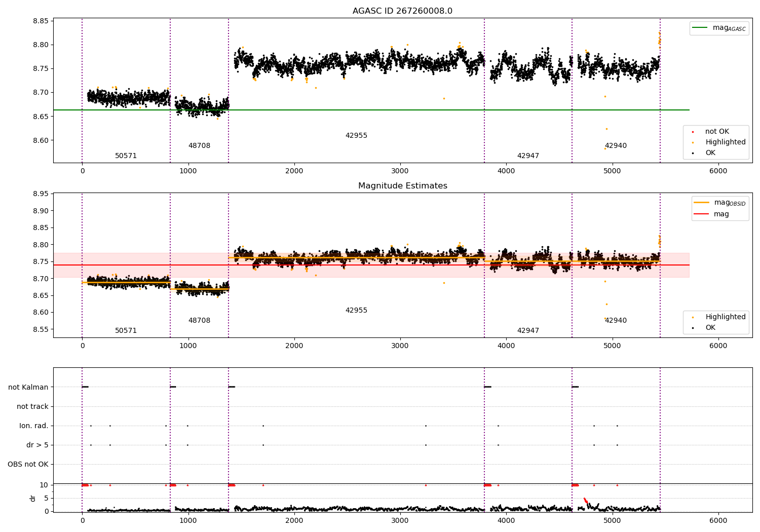Click obsid label 42955 in Magnitude Estimates plot

click(x=356, y=311)
